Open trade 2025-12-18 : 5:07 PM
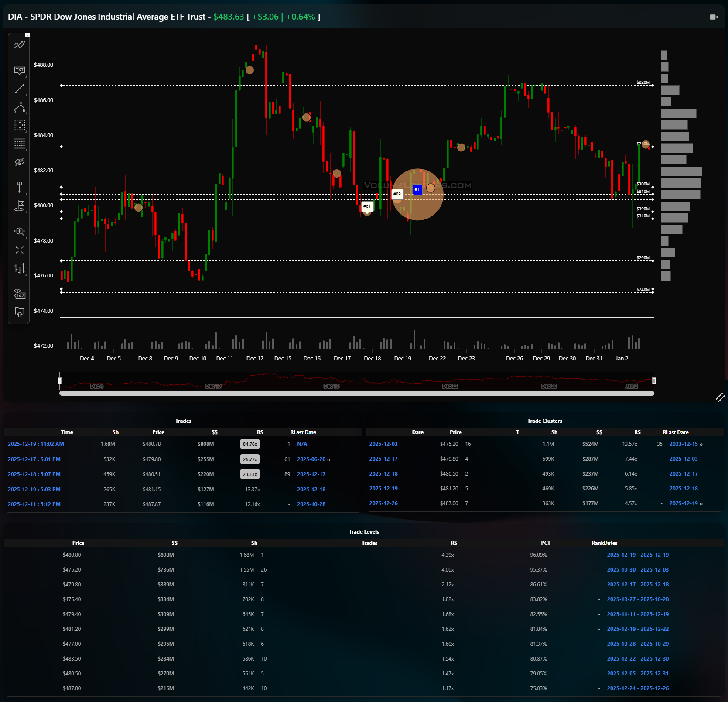The width and height of the screenshot is (728, 702). coord(34,474)
